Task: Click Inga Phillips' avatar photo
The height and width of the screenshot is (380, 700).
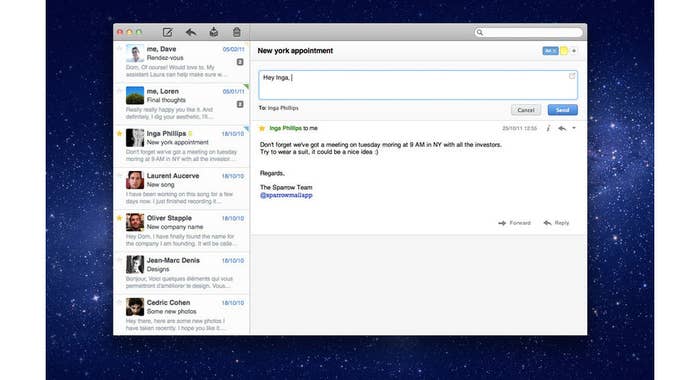Action: 135,138
